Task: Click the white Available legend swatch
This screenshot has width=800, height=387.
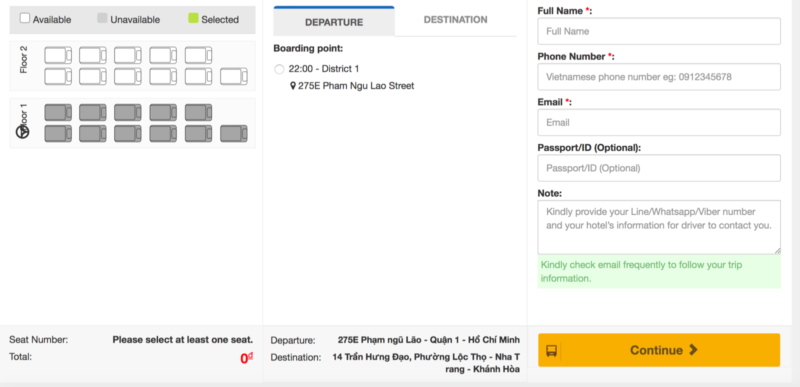Action: tap(24, 18)
